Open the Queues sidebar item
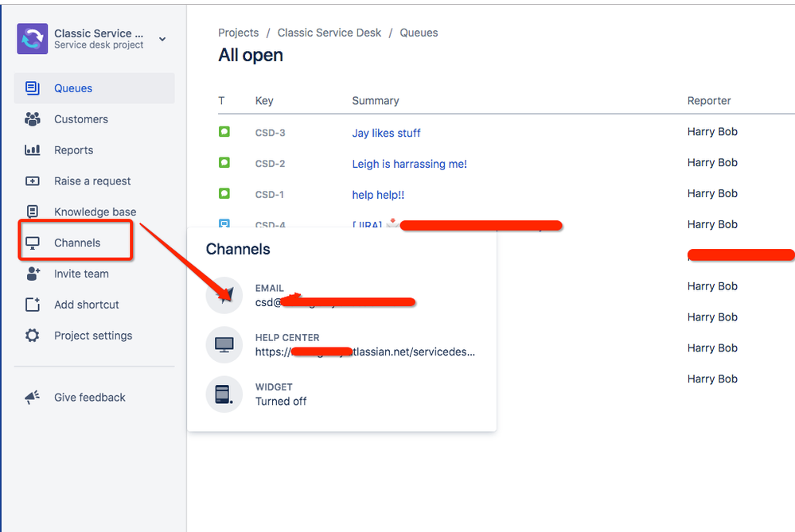This screenshot has width=795, height=532. pos(95,88)
